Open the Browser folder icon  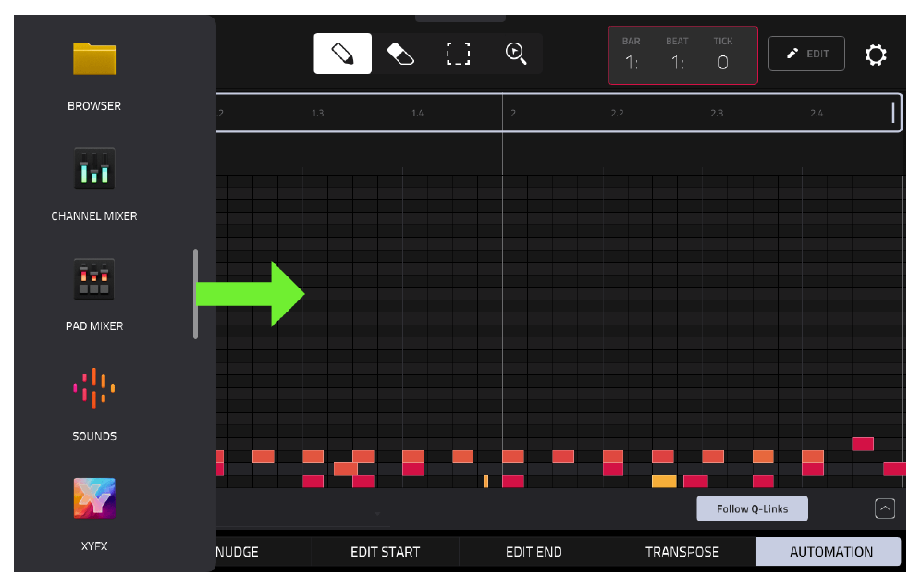tap(94, 59)
